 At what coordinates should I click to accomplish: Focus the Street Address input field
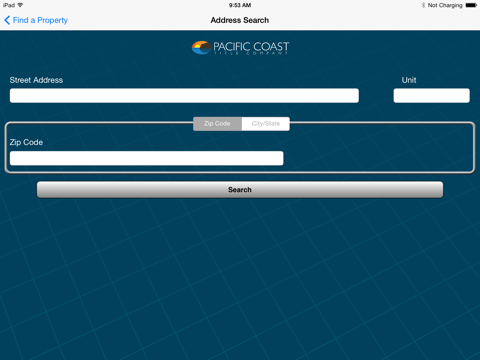point(184,96)
